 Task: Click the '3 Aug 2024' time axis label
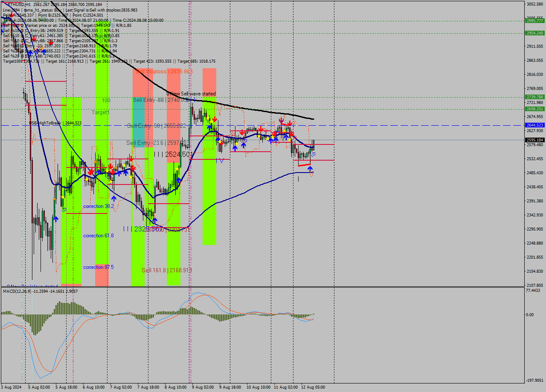point(12,387)
